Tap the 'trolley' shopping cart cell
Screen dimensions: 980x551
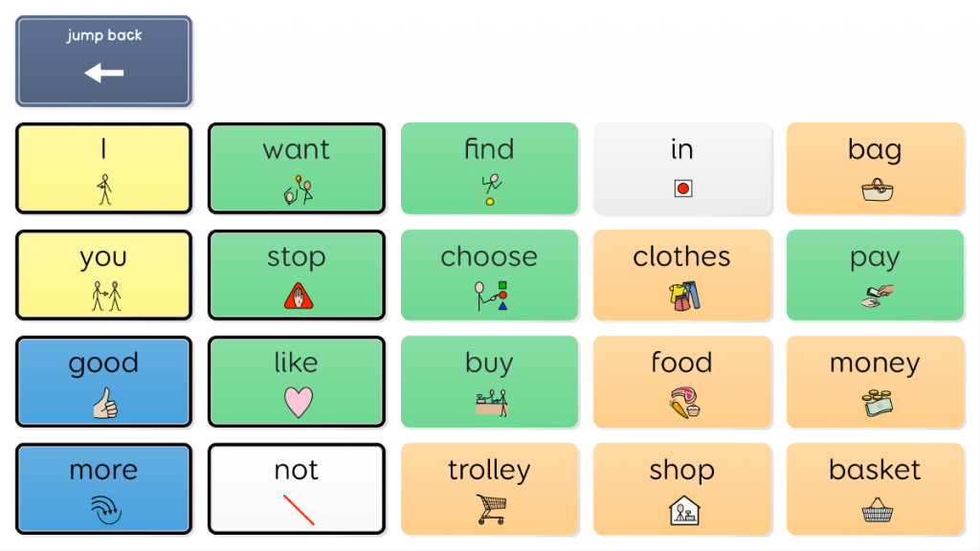(x=489, y=489)
